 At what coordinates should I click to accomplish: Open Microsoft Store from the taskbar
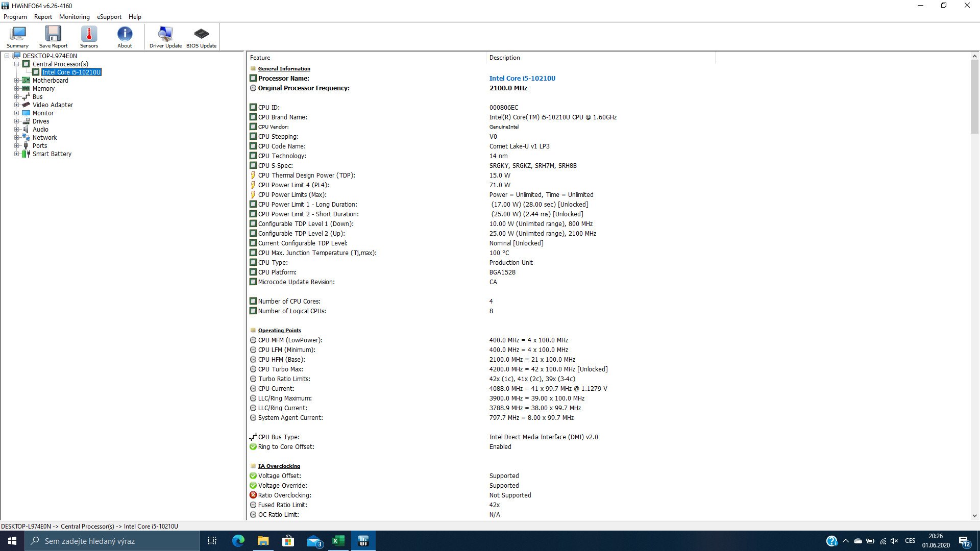(x=288, y=541)
